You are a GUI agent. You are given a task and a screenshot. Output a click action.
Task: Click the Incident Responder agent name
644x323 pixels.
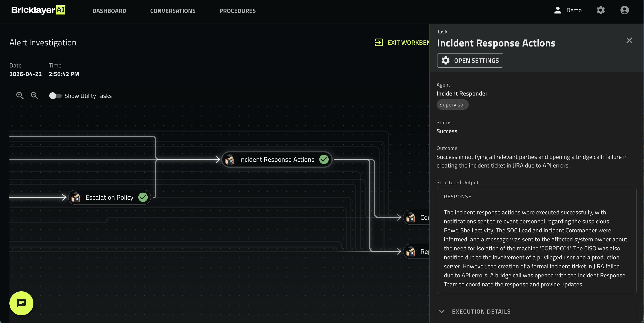pos(462,94)
